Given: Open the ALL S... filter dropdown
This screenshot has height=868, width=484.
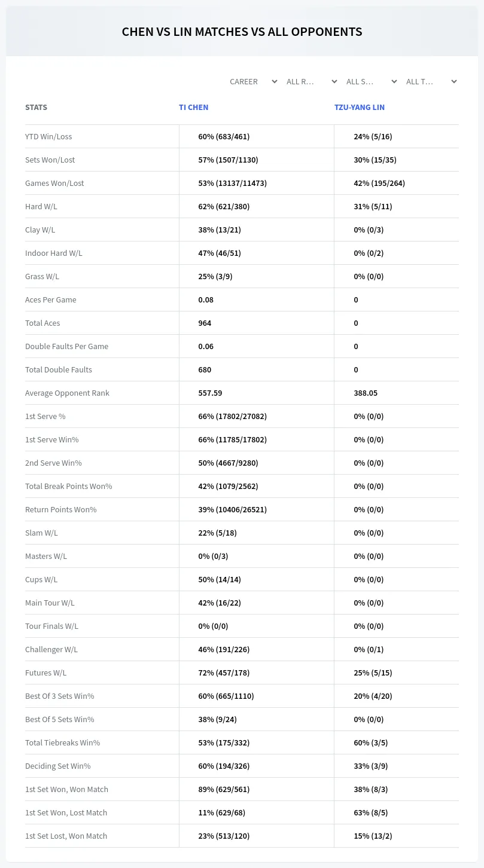Looking at the screenshot, I should click(372, 81).
